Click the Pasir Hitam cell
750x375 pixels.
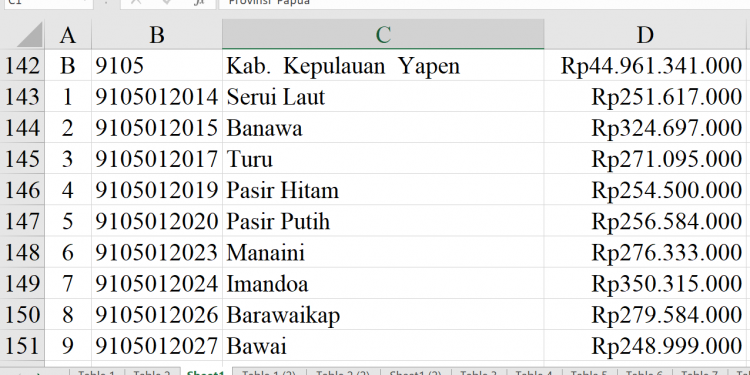click(383, 189)
